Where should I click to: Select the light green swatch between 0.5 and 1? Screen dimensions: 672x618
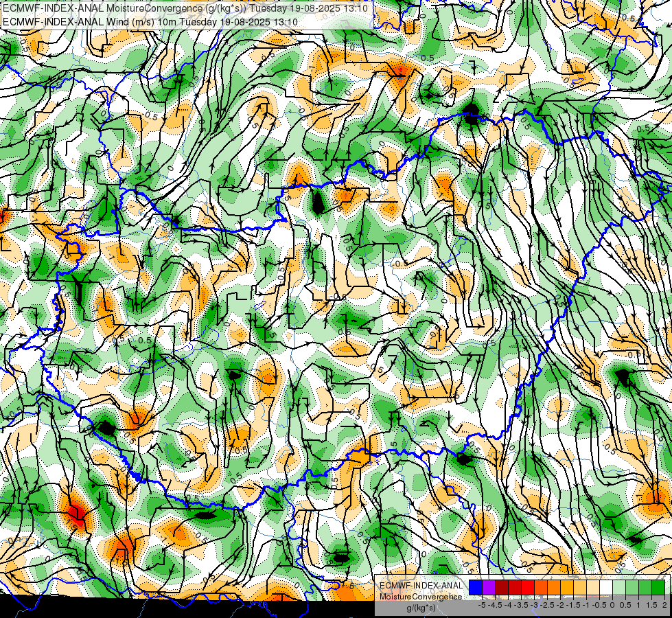click(632, 587)
